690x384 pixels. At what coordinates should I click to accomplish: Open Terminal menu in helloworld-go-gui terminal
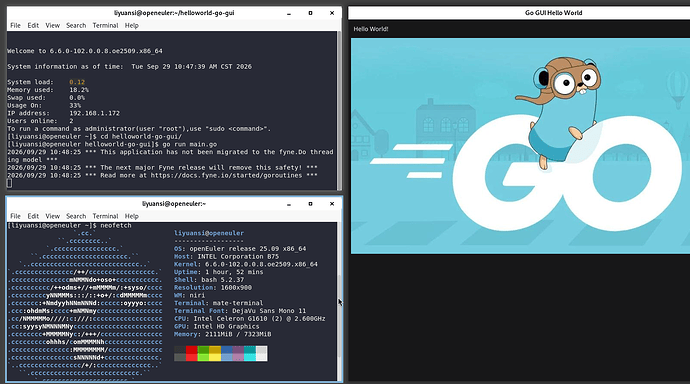point(105,26)
